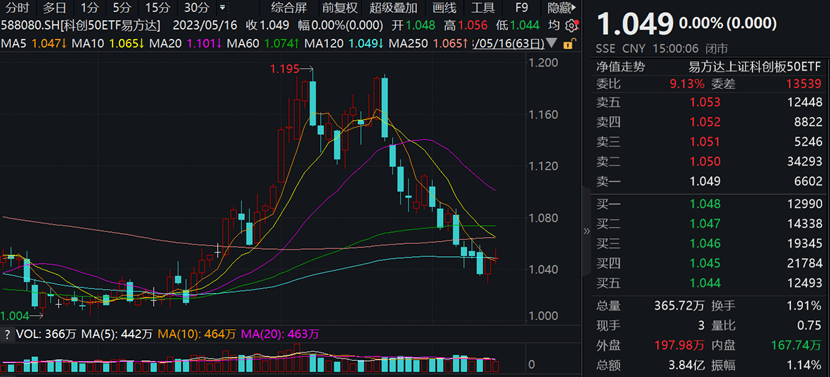Click the VOL help question mark
The width and height of the screenshot is (830, 377).
pos(7,334)
